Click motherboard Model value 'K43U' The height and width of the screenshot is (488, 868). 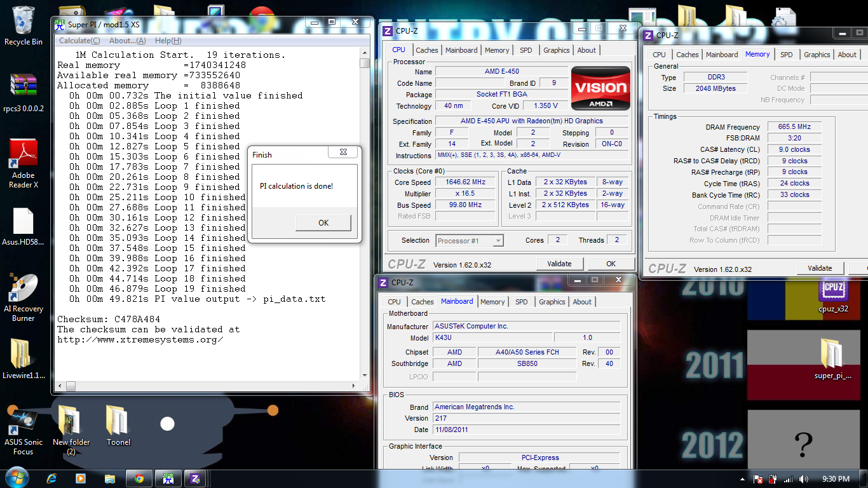[x=492, y=338]
